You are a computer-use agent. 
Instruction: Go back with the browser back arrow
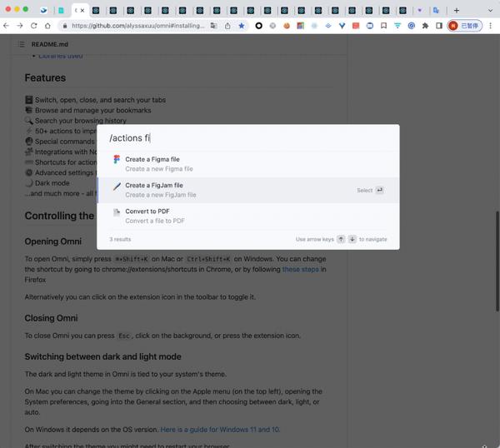(6, 26)
